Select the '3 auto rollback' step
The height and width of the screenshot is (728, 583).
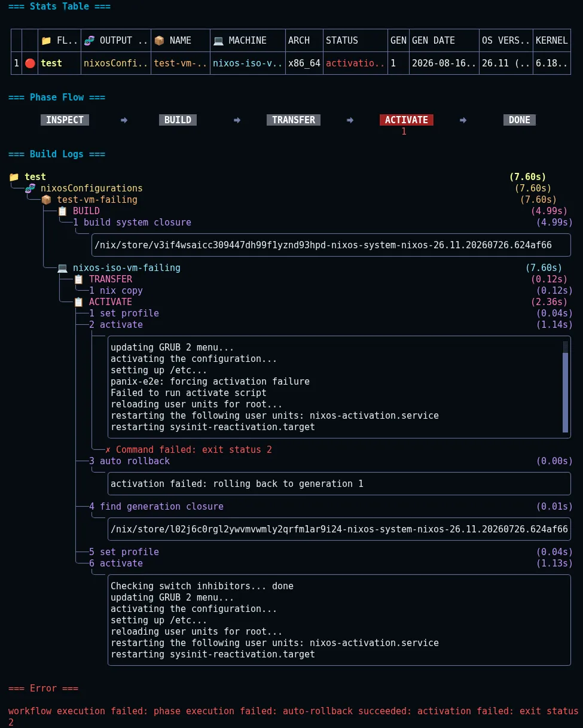(x=129, y=461)
